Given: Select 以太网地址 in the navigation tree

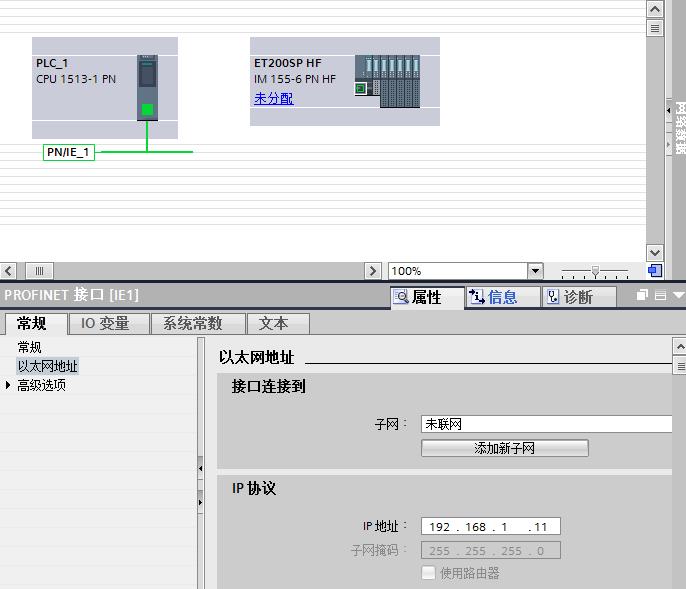Looking at the screenshot, I should [x=48, y=366].
